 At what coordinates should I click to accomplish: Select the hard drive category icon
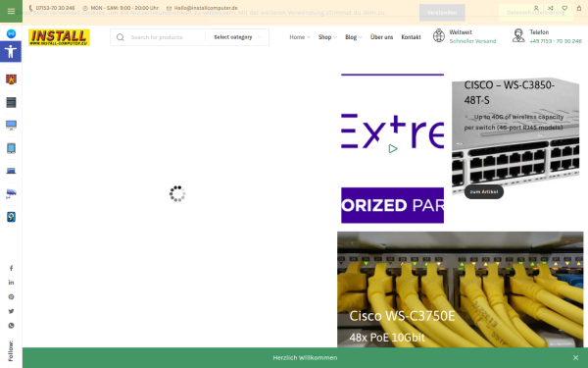tap(11, 217)
